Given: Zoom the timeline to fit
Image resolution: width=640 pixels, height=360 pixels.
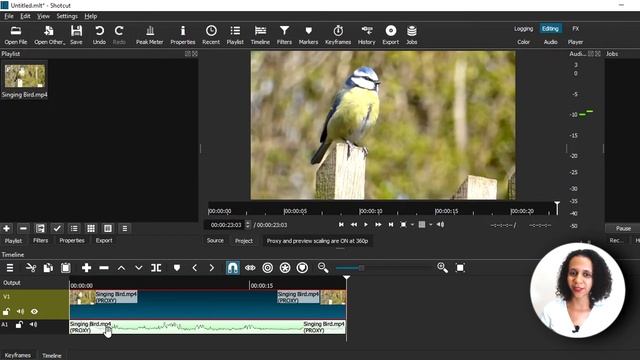Looking at the screenshot, I should [x=460, y=268].
